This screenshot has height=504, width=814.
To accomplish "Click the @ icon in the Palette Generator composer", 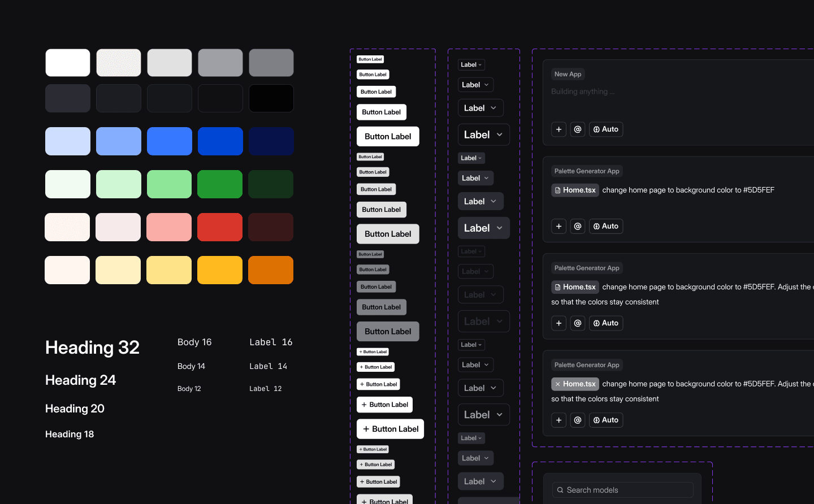I will coord(578,226).
